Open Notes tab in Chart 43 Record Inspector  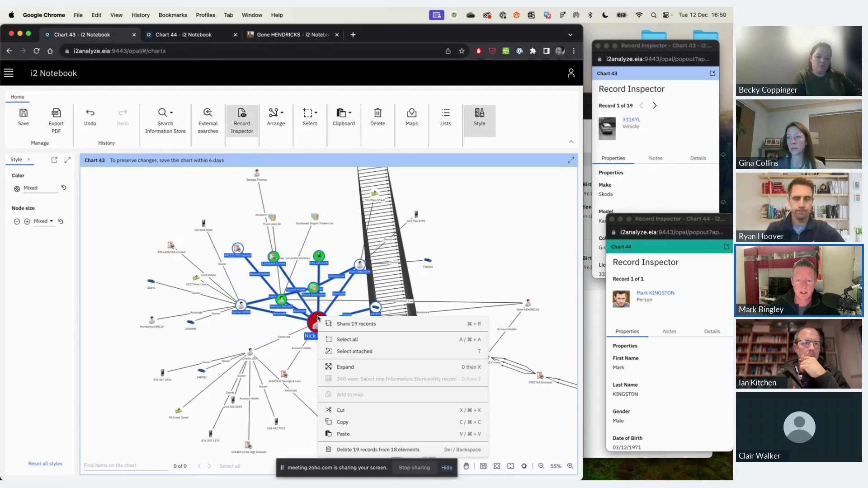(x=656, y=158)
